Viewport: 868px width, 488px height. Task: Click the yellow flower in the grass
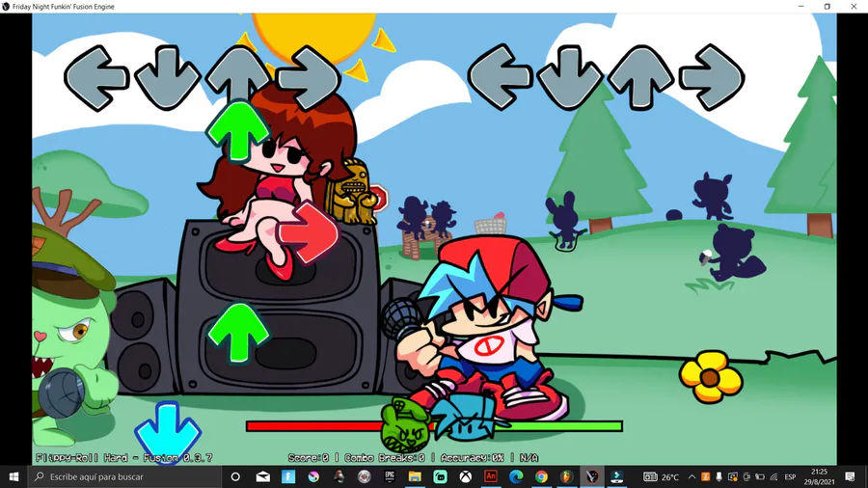click(711, 377)
